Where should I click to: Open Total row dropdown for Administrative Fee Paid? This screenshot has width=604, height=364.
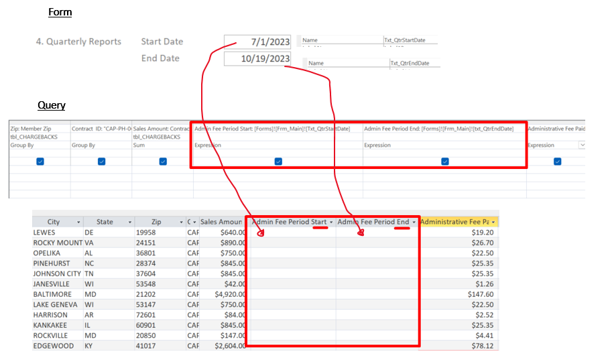(x=582, y=145)
